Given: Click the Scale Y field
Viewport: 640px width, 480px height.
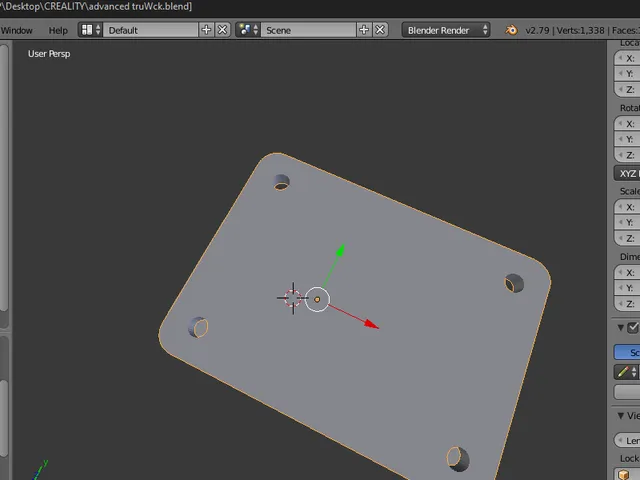Looking at the screenshot, I should [627, 222].
